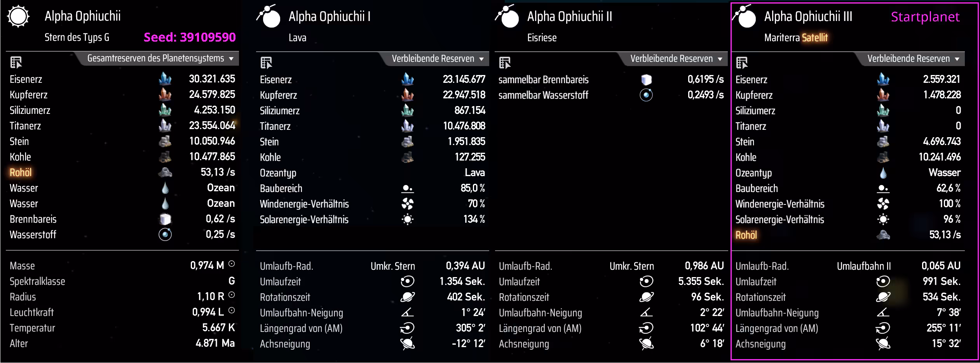Open Verbleibende Reserven dropdown for Alpha Ophiuchii III
Viewport: 980px width, 363px height.
tap(913, 59)
